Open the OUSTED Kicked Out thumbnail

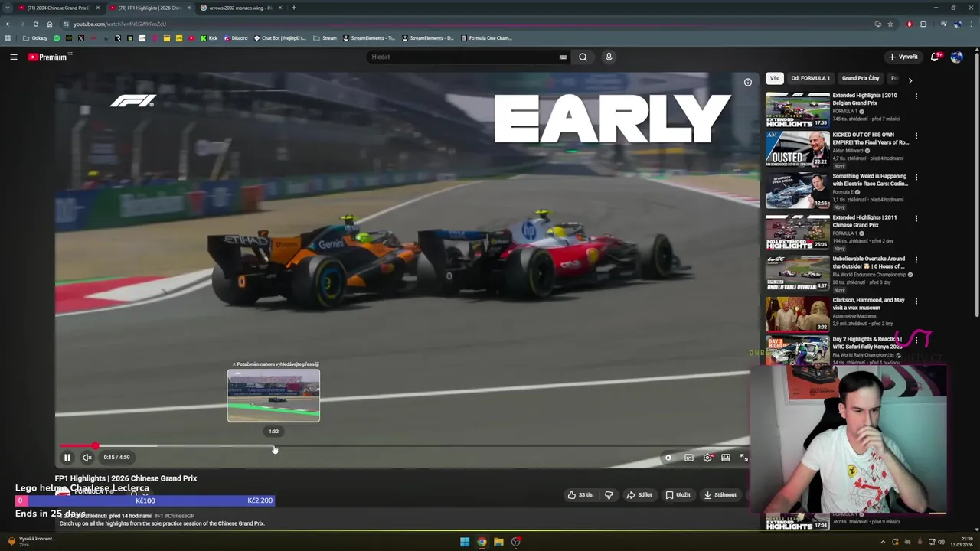797,149
